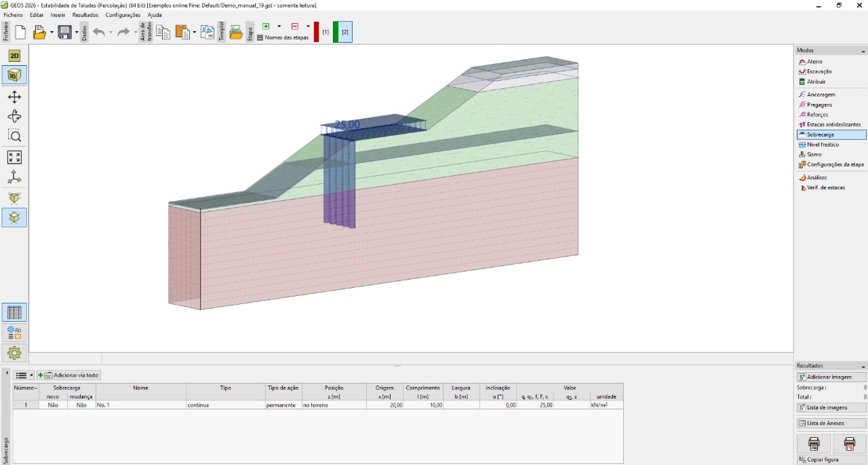The image size is (868, 465).
Task: Click the Save file icon
Action: 64,31
